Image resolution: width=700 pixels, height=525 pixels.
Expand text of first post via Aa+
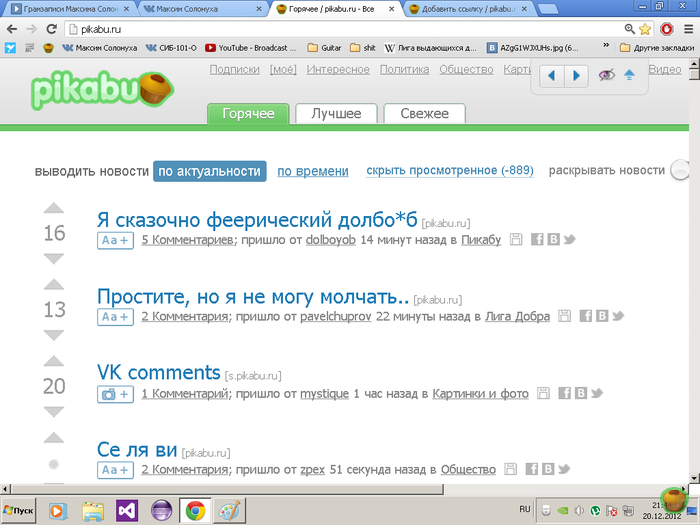coord(114,241)
